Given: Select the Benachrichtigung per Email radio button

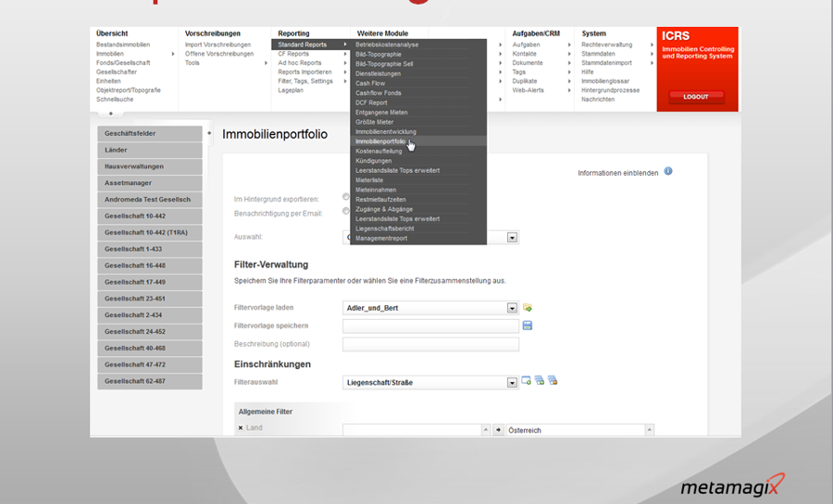Looking at the screenshot, I should (346, 211).
